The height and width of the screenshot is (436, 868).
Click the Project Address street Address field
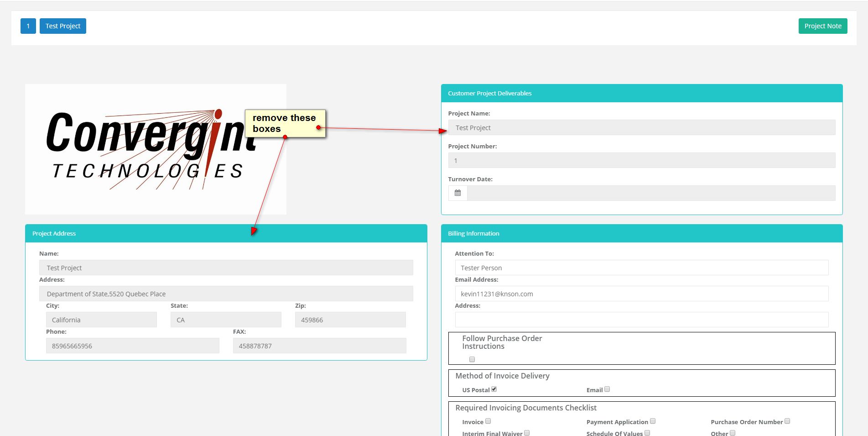[226, 294]
